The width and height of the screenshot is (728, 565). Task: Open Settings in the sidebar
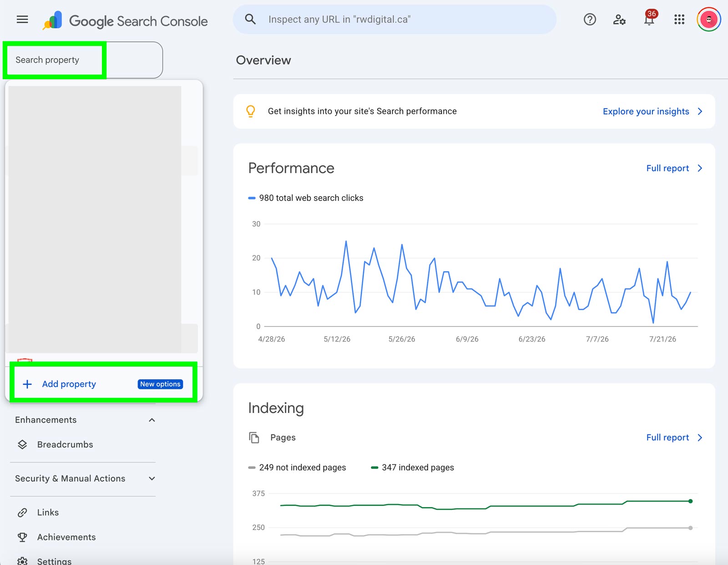click(x=54, y=561)
